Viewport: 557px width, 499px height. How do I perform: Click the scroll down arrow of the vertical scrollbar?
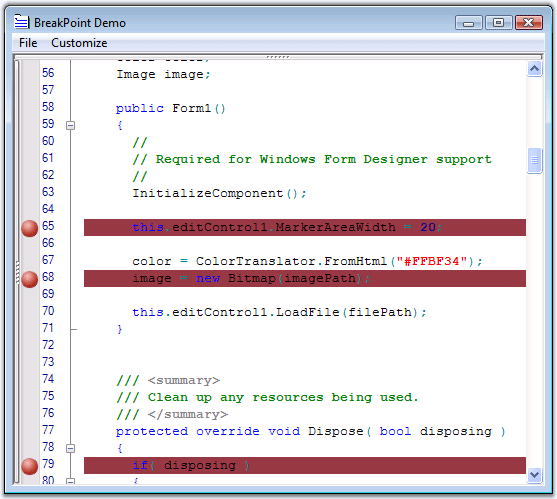click(535, 475)
